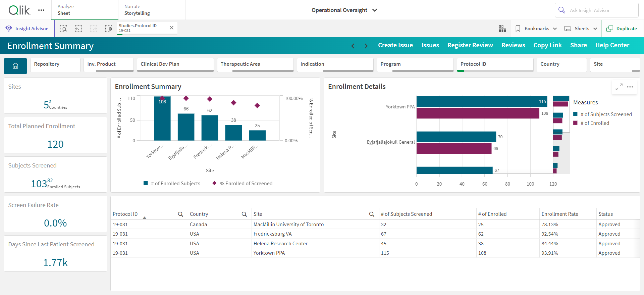Image resolution: width=644 pixels, height=295 pixels.
Task: Click the smart search selection icon
Action: 63,29
